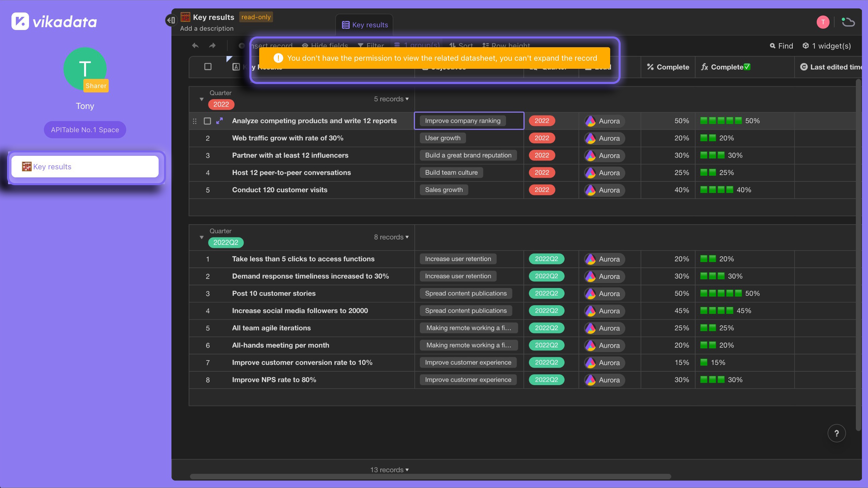Click the Sharer badge on the avatar
868x488 pixels.
[96, 86]
